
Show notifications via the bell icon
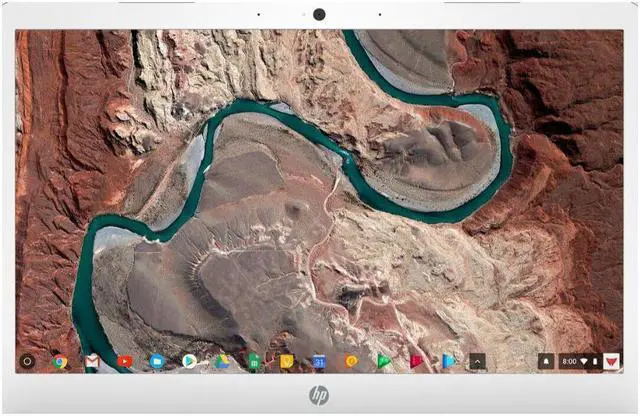click(546, 361)
